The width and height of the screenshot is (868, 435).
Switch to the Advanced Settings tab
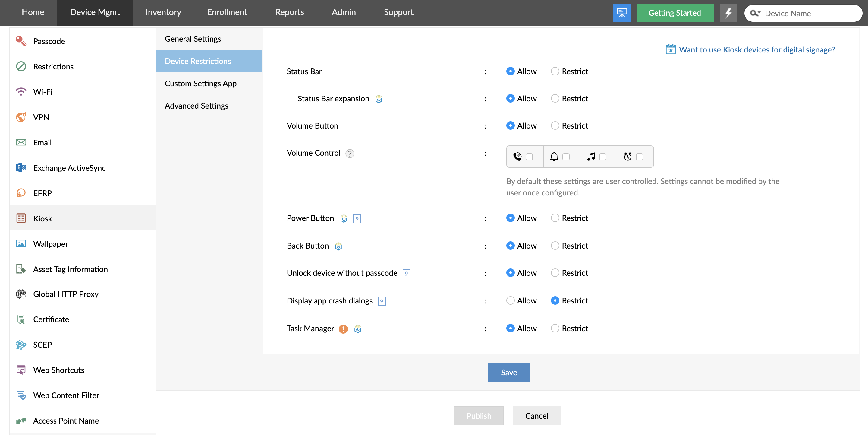[x=196, y=106]
